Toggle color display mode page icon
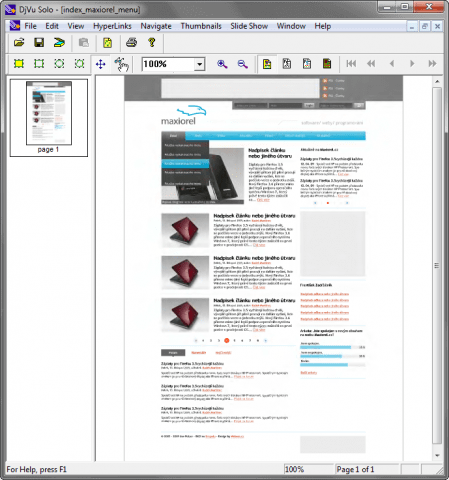Image resolution: width=449 pixels, height=480 pixels. [x=267, y=64]
